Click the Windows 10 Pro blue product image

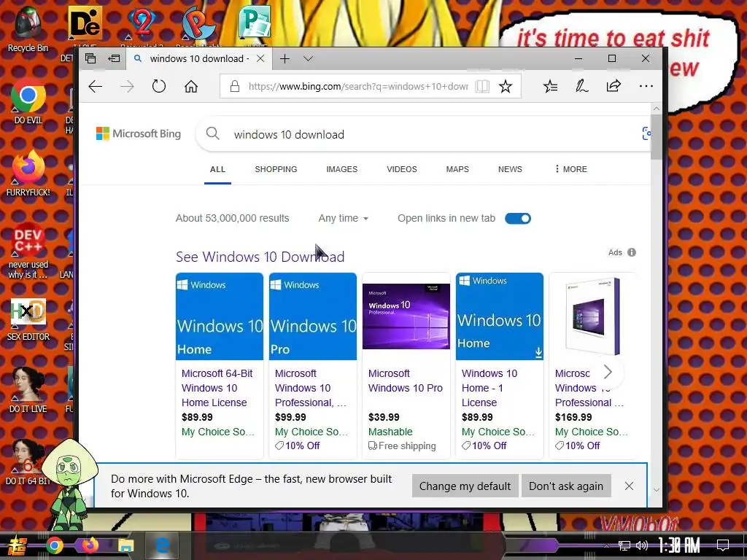click(x=312, y=316)
